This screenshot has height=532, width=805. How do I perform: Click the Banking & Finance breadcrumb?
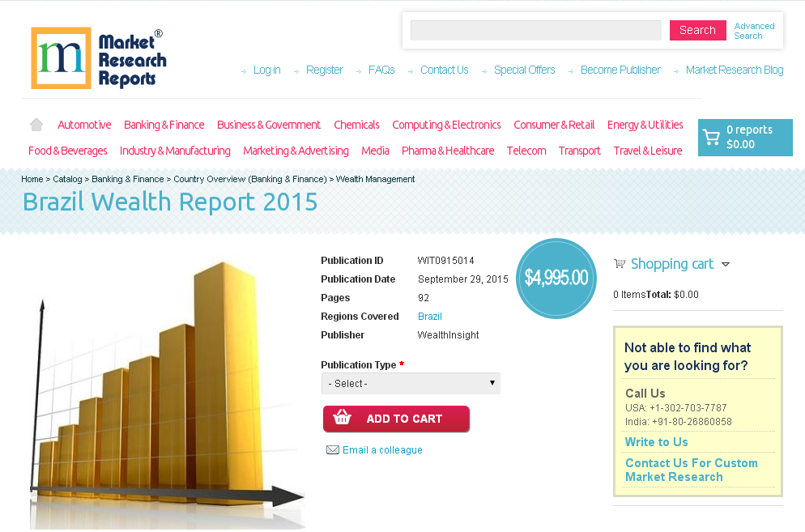(x=127, y=179)
